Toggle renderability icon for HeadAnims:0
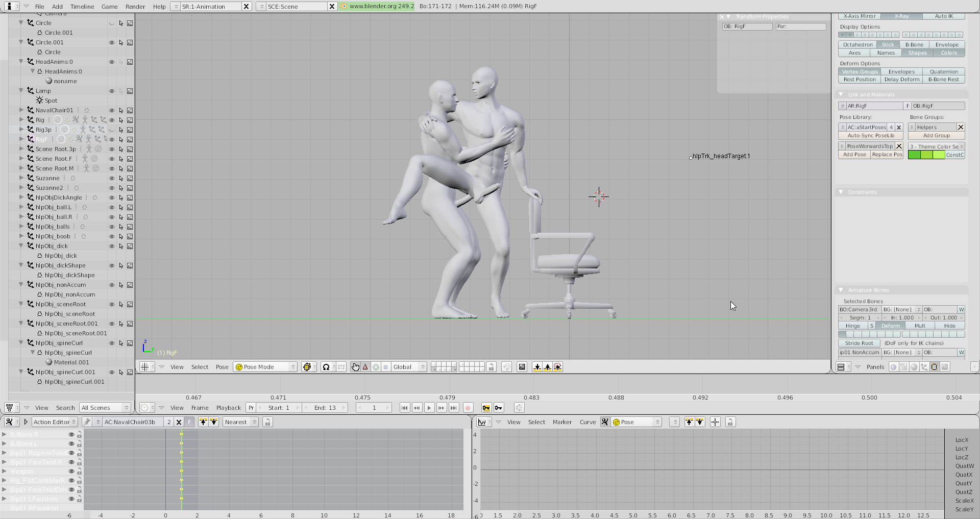This screenshot has height=519, width=980. pyautogui.click(x=130, y=62)
